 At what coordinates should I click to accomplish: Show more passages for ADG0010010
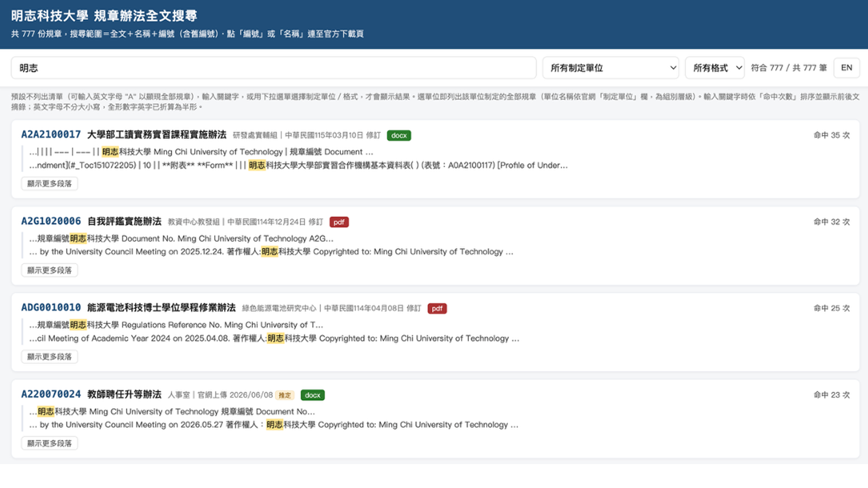pos(50,357)
